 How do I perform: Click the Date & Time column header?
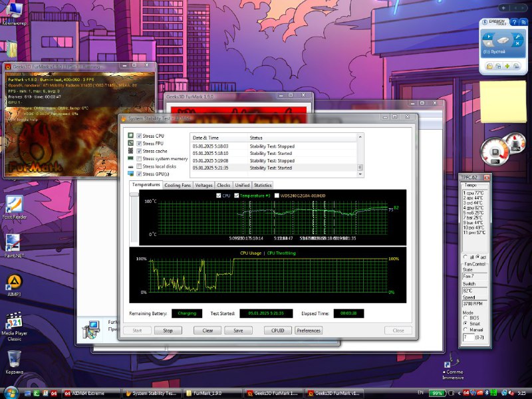click(x=219, y=138)
